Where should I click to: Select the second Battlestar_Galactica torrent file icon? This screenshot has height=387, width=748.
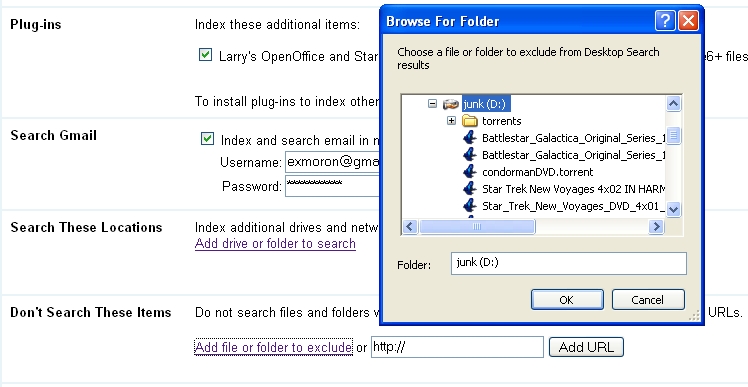coord(470,155)
